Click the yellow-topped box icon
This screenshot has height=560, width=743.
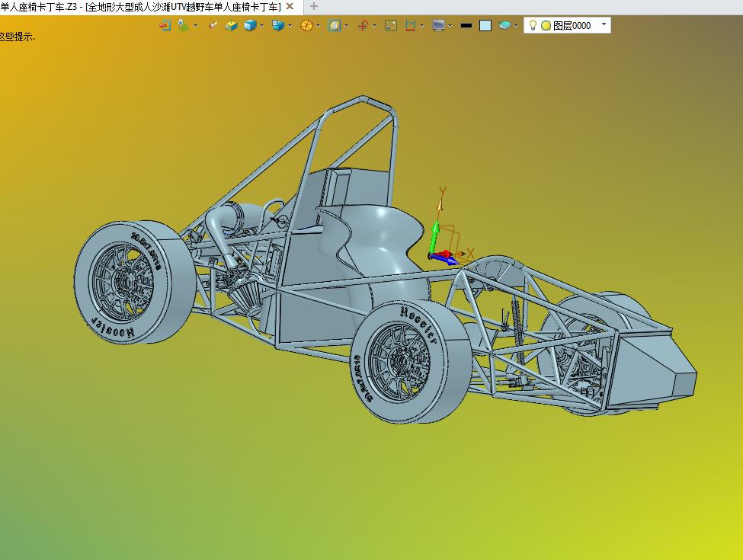coord(231,25)
